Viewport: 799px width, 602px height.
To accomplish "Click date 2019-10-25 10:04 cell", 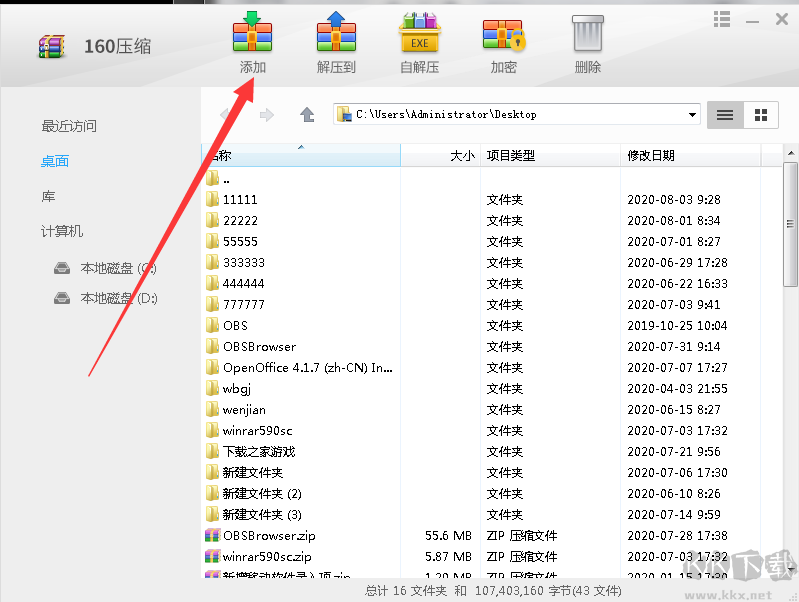I will click(677, 326).
